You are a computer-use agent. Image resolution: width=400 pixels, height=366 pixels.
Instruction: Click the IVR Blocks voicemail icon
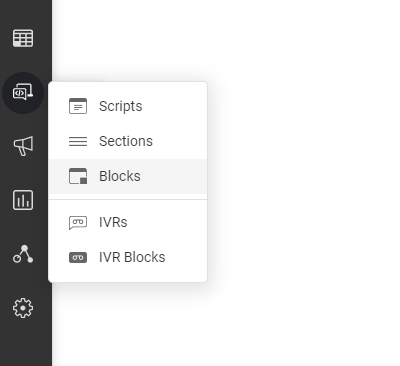point(78,257)
